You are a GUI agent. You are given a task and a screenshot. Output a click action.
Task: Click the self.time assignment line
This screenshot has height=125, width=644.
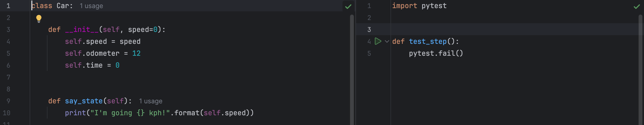(x=92, y=65)
